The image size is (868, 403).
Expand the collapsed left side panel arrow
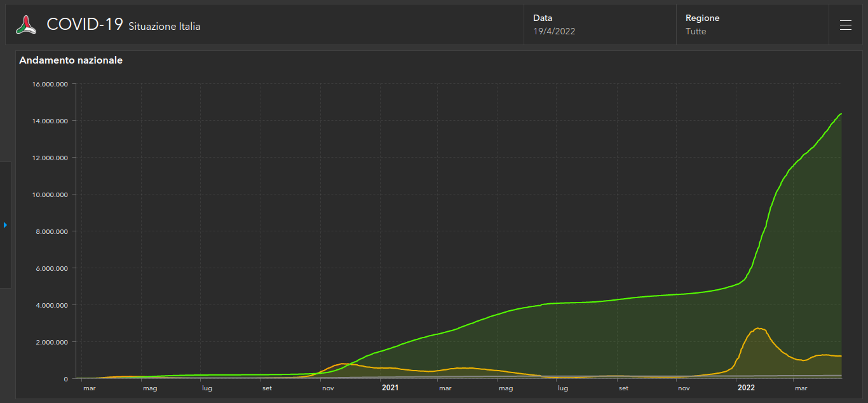5,225
